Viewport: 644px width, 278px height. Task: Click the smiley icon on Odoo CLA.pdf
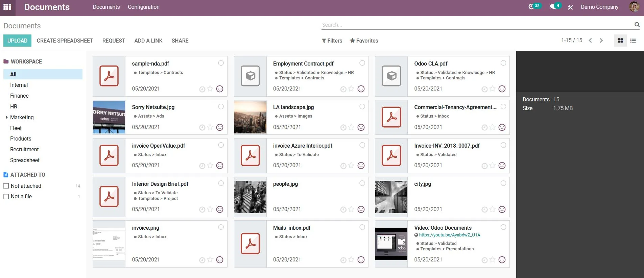pos(502,89)
